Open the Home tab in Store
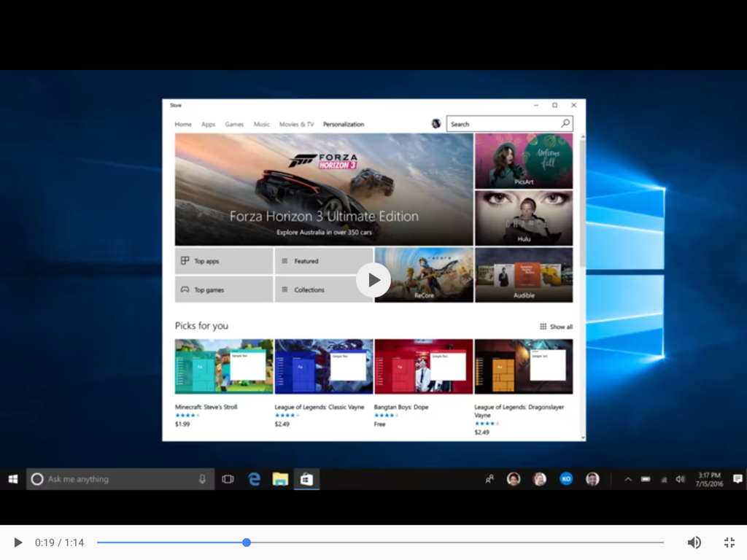 [x=183, y=124]
